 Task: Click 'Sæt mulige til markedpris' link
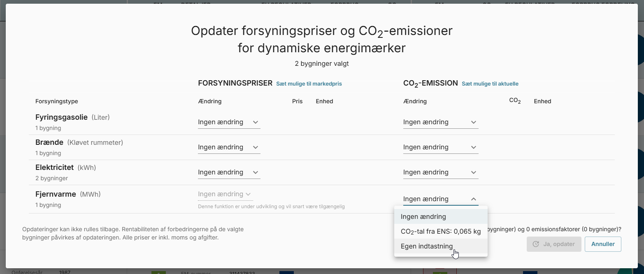tap(309, 84)
